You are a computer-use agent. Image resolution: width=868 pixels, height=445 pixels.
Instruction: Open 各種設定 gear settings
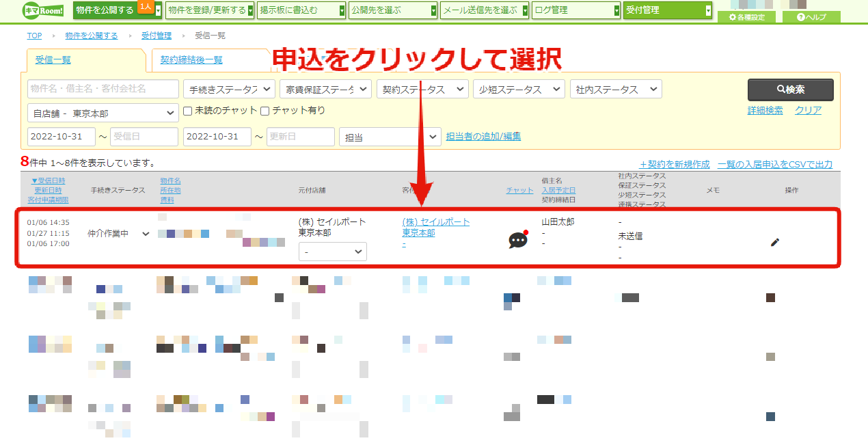pos(746,17)
